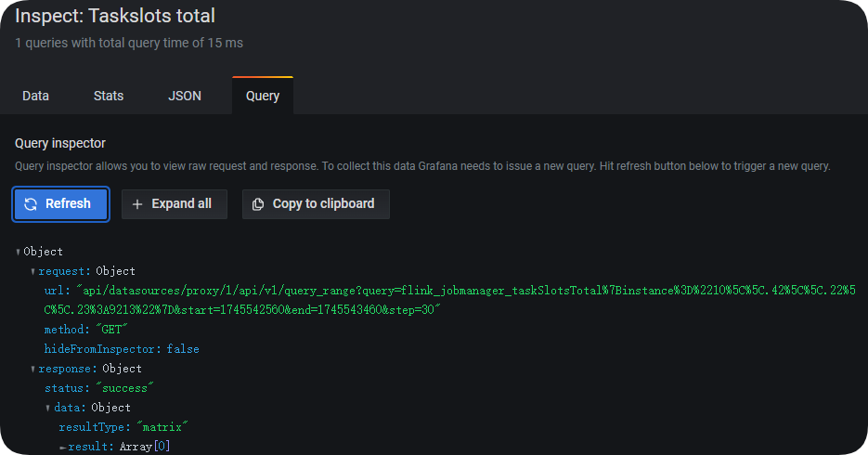The width and height of the screenshot is (868, 455).
Task: Collapse the request object arrow
Action: tap(33, 272)
